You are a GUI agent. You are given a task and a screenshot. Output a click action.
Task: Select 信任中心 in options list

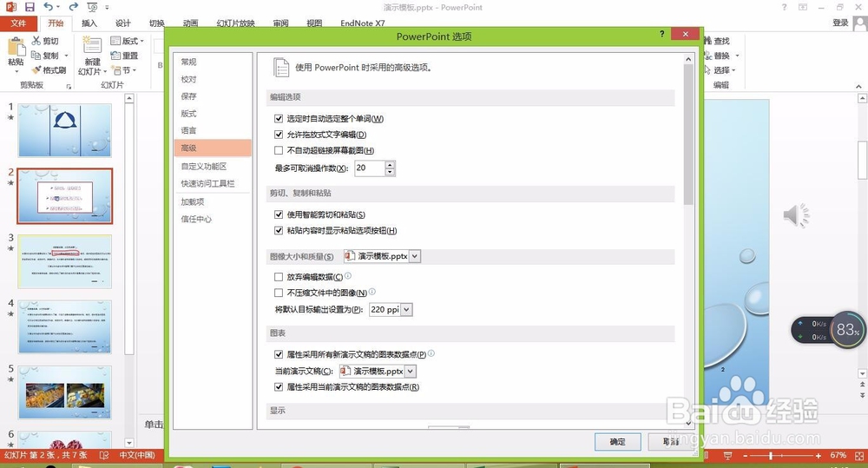pyautogui.click(x=212, y=219)
